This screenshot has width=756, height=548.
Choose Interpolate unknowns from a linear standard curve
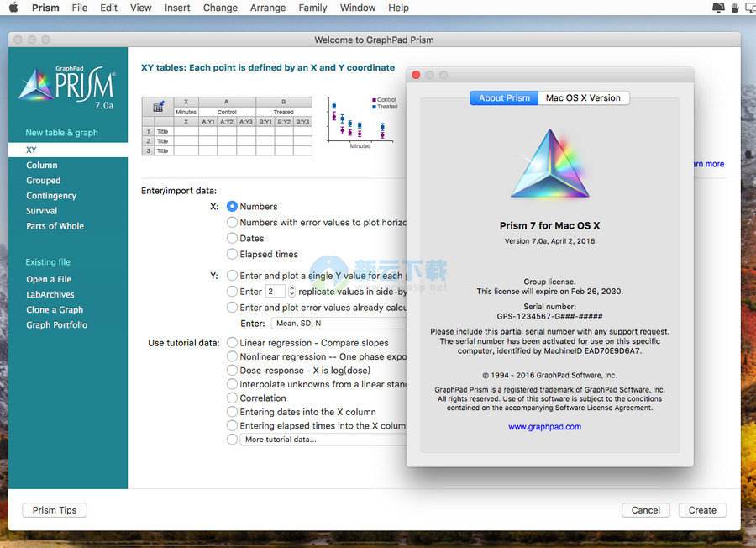click(x=232, y=384)
